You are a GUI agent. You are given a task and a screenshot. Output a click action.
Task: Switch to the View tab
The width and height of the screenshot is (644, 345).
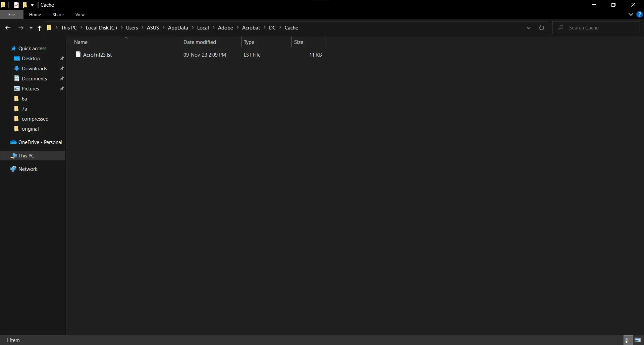click(x=80, y=14)
